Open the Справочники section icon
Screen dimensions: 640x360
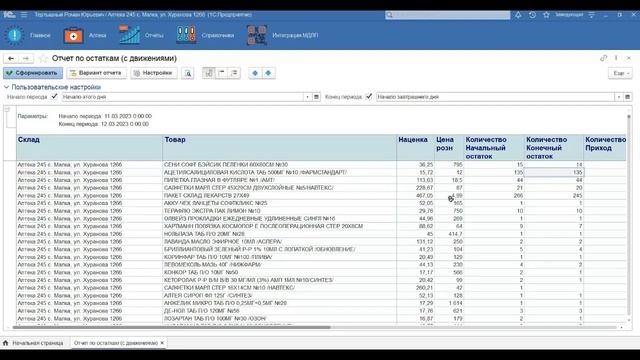[x=186, y=35]
